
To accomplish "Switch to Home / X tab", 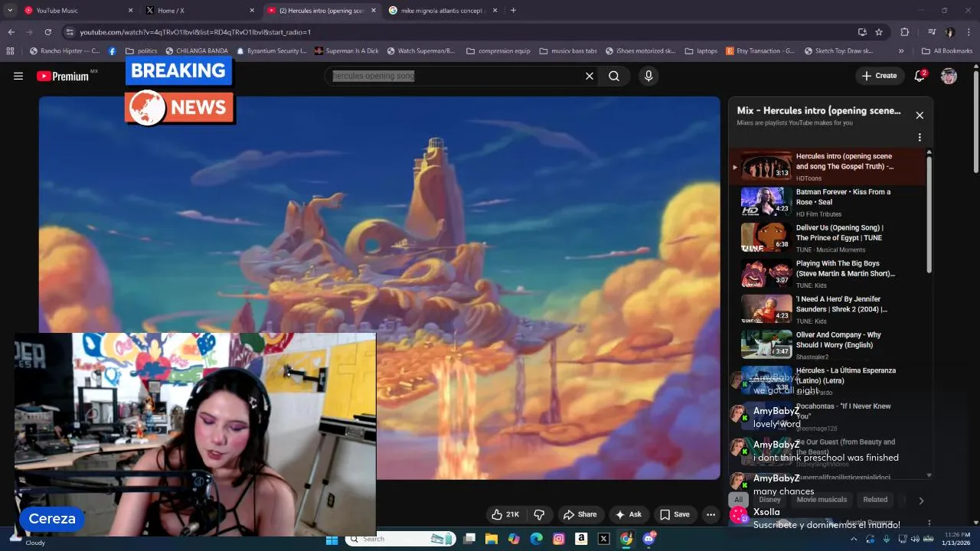I will 201,11.
